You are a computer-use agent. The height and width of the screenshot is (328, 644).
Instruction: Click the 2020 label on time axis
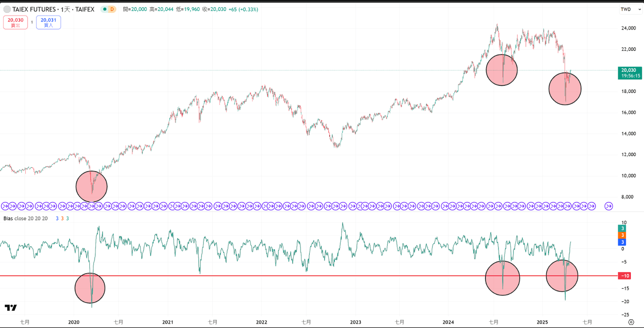click(x=74, y=322)
